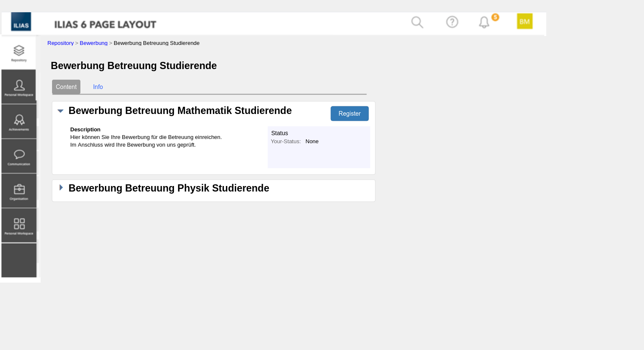Click the ILIAS logo

21,22
